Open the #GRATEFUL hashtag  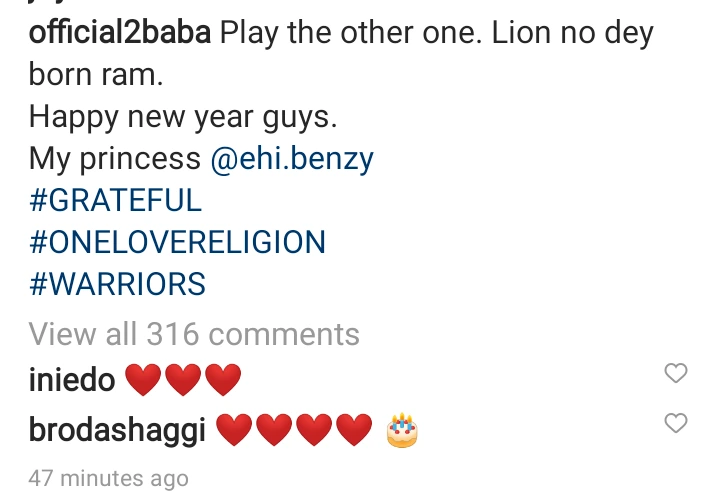click(115, 200)
